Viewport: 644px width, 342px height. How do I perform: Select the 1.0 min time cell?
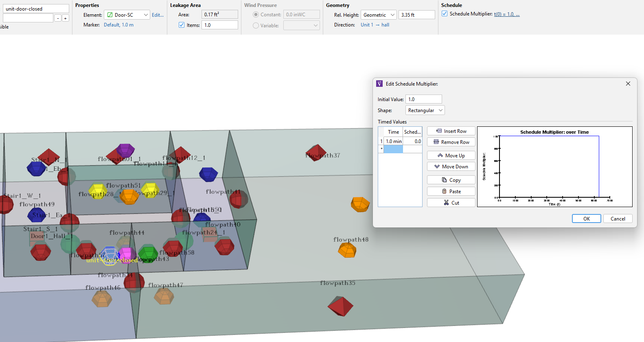393,141
